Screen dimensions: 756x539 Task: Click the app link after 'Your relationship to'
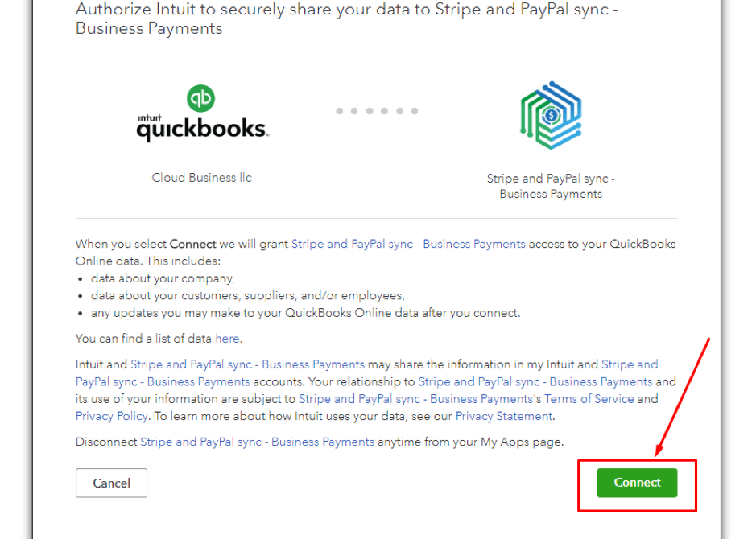tap(535, 381)
